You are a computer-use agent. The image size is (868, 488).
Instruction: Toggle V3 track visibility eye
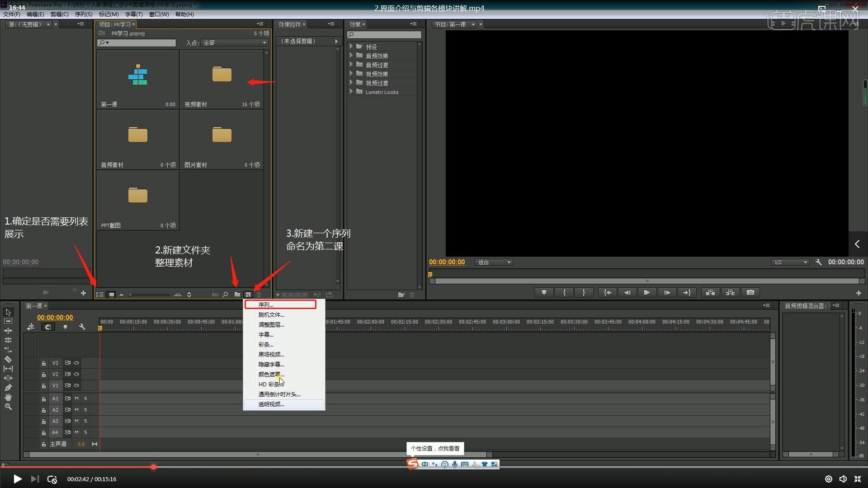tap(76, 363)
